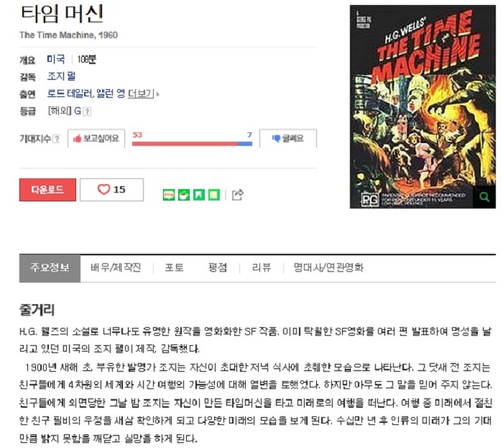503x448 pixels.
Task: Vote 글쎄요 thumbs-down
Action: (288, 138)
